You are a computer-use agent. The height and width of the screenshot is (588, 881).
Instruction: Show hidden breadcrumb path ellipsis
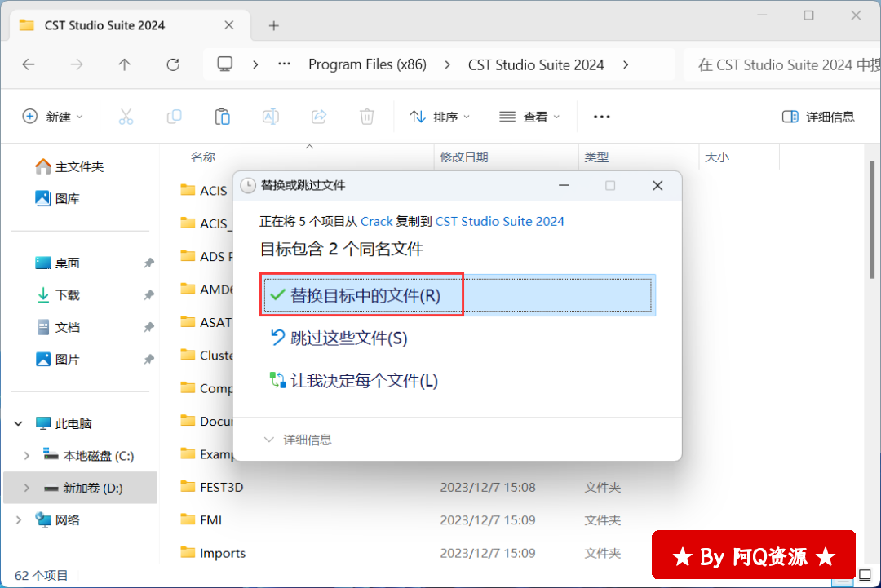click(285, 64)
